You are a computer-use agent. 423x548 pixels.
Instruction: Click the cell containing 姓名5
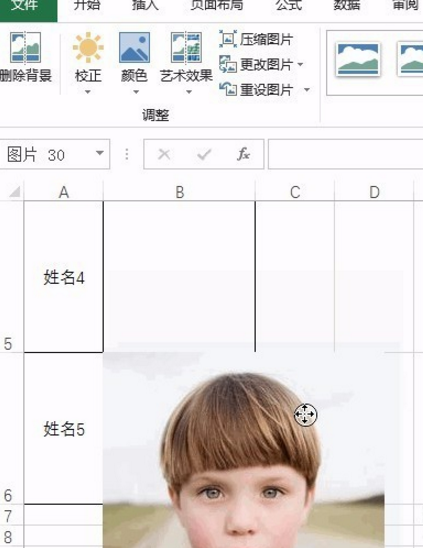pos(64,428)
